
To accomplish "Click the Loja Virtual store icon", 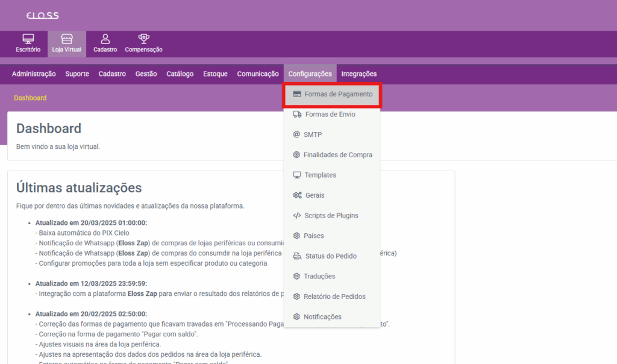I will [66, 39].
